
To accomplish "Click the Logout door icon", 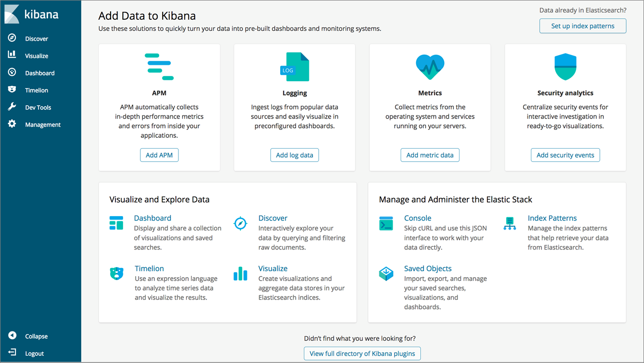I will 12,353.
